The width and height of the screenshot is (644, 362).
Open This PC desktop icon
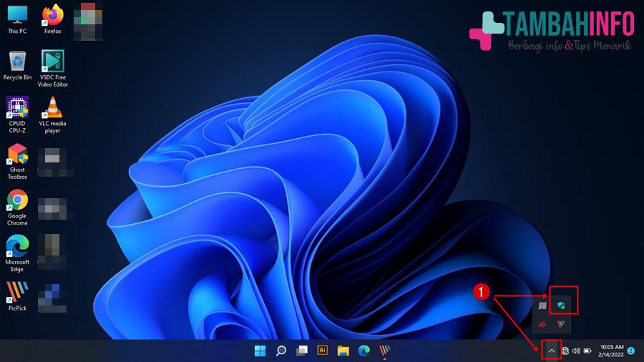17,20
